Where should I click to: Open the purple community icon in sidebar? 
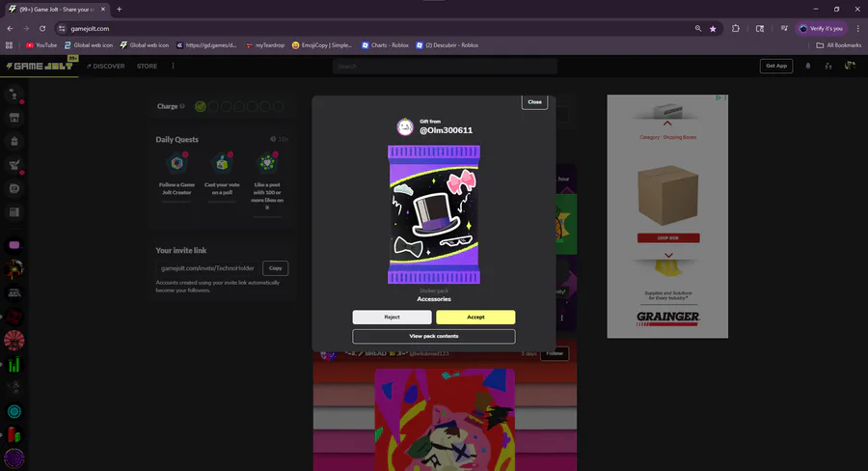point(14,245)
